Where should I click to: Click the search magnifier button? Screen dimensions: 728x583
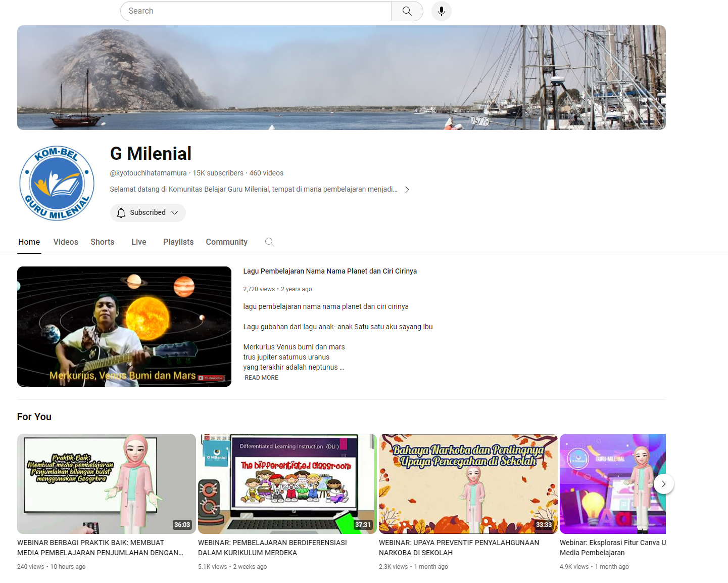click(x=407, y=11)
